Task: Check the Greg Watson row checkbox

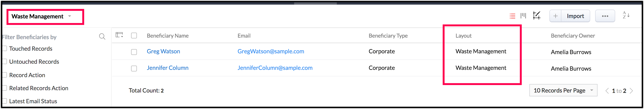Action: (134, 52)
